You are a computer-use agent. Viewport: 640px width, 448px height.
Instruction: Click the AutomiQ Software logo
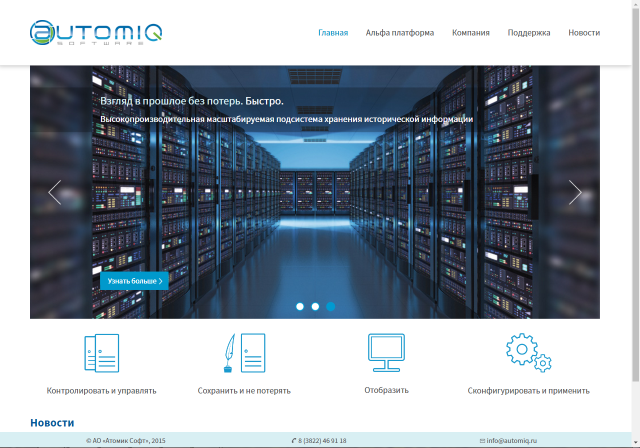[96, 32]
